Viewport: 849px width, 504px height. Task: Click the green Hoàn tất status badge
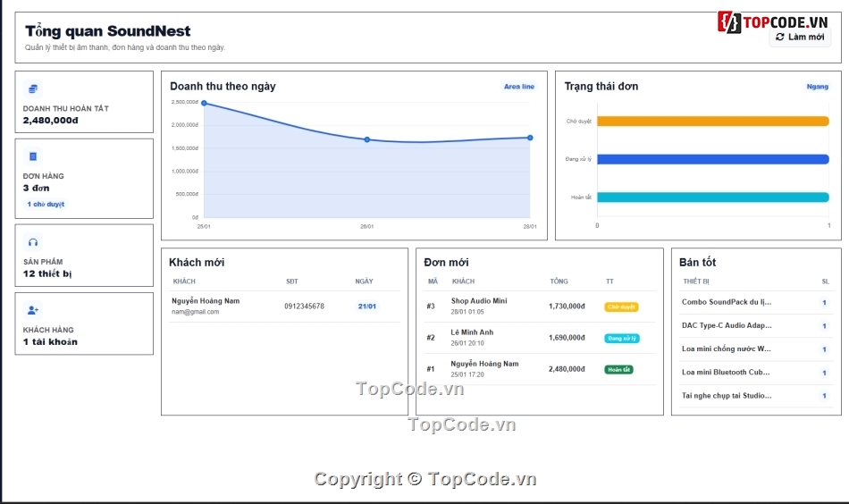click(619, 370)
